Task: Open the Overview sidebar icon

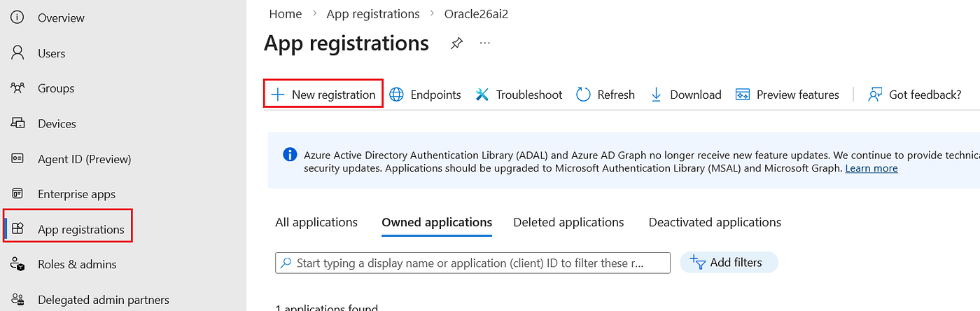Action: click(x=17, y=18)
